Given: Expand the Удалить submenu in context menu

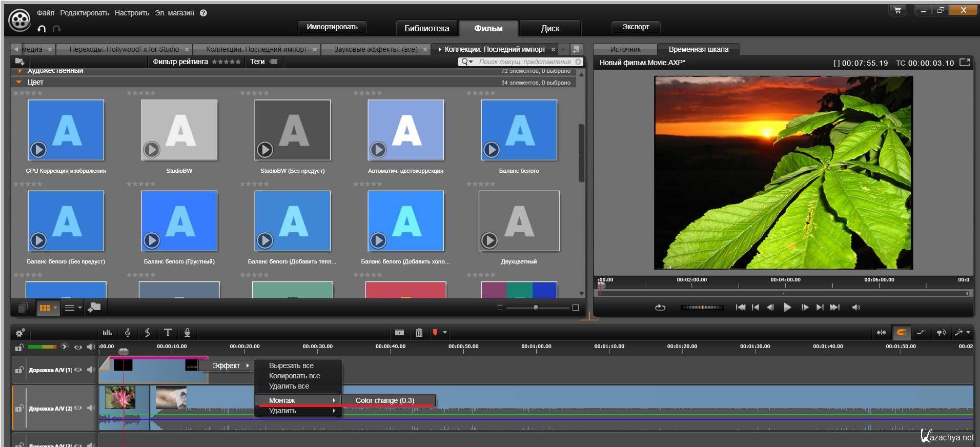Looking at the screenshot, I should click(298, 411).
